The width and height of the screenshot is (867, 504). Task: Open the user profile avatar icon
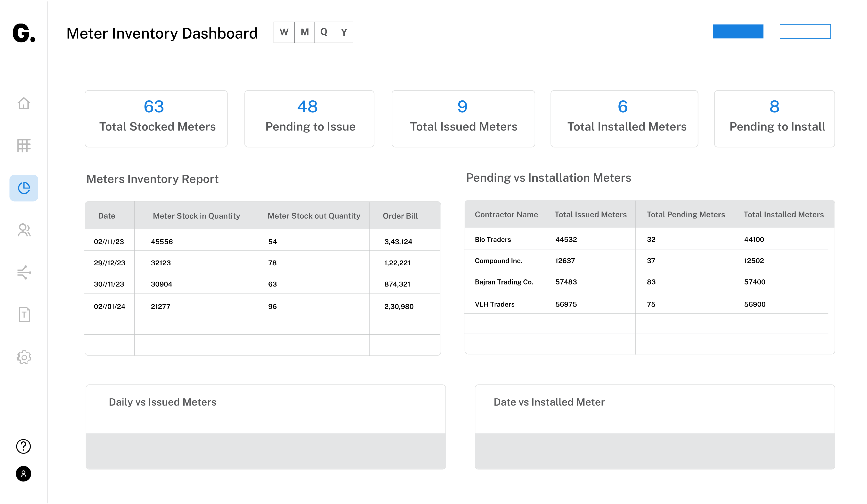(x=23, y=474)
